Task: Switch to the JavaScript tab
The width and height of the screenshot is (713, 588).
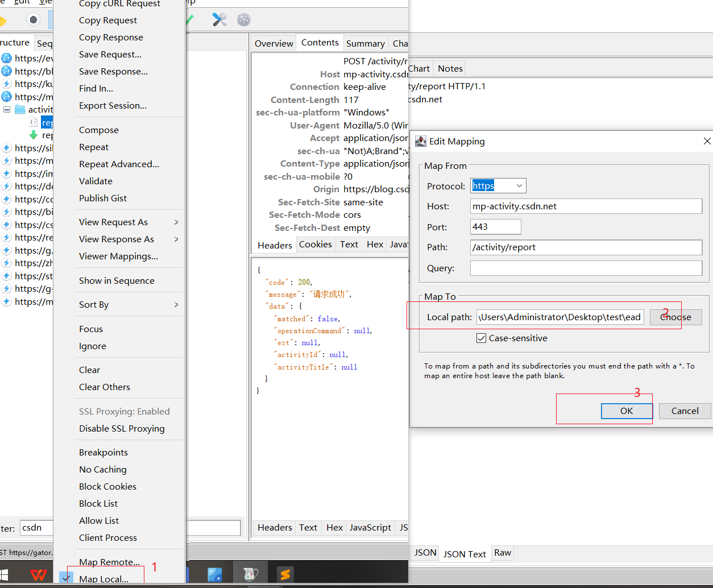Action: (x=370, y=528)
